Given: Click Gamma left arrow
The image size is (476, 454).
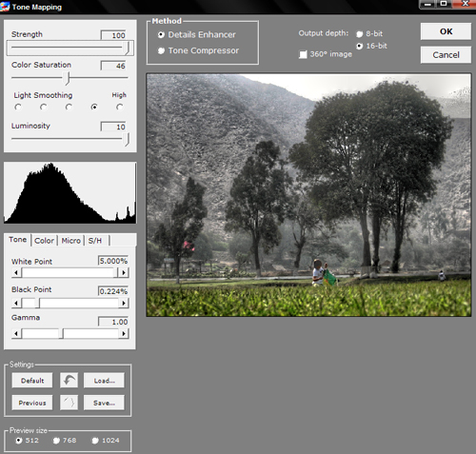Looking at the screenshot, I should 16,334.
